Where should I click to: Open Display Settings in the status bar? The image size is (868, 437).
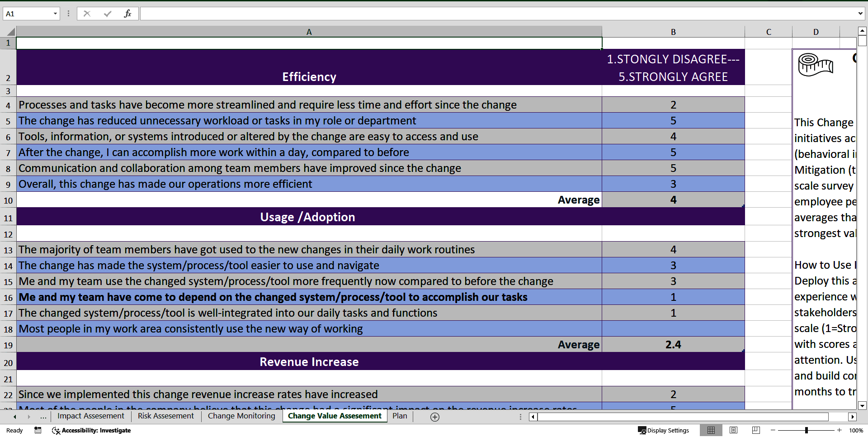coord(664,430)
